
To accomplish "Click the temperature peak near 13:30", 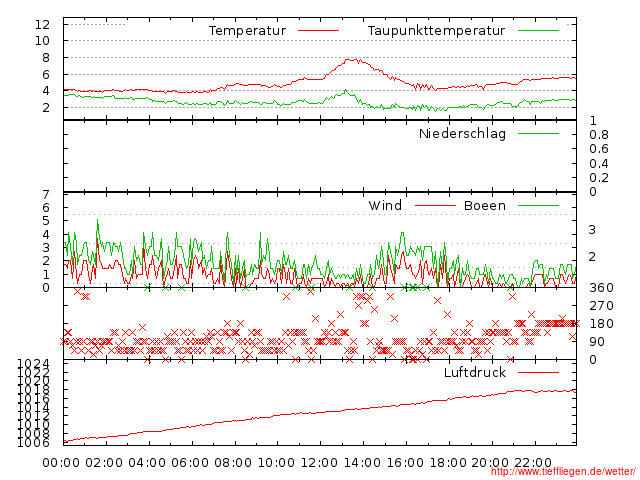I will [x=352, y=60].
